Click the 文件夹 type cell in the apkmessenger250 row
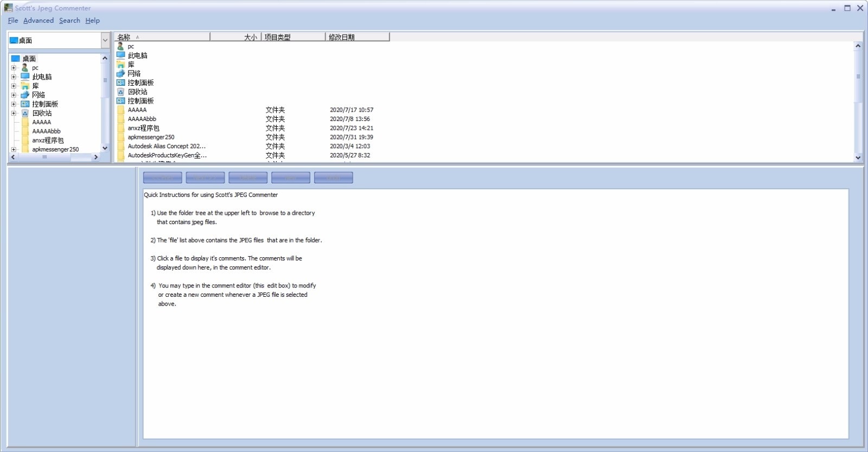 point(275,137)
